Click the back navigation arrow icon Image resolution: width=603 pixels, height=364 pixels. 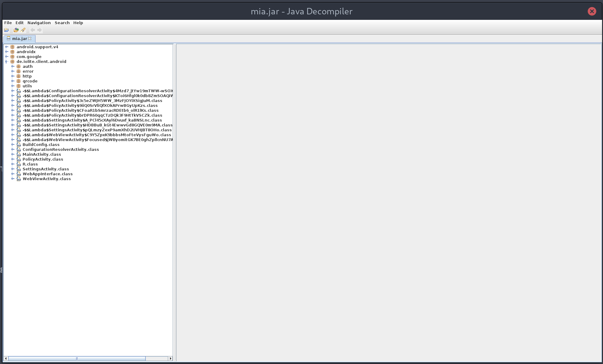(33, 30)
